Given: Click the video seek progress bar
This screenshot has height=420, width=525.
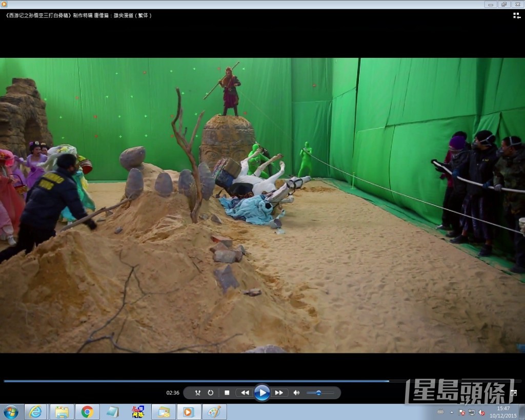Looking at the screenshot, I should click(x=262, y=381).
